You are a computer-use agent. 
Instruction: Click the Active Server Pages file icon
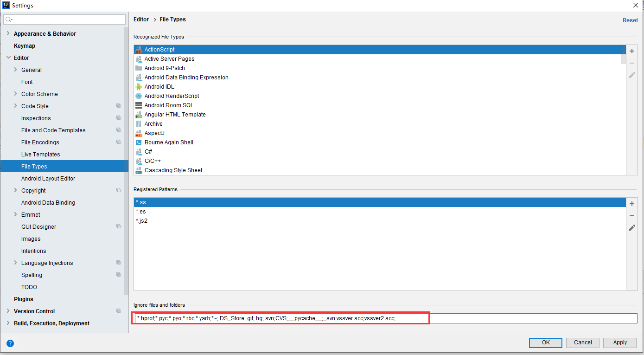(139, 59)
